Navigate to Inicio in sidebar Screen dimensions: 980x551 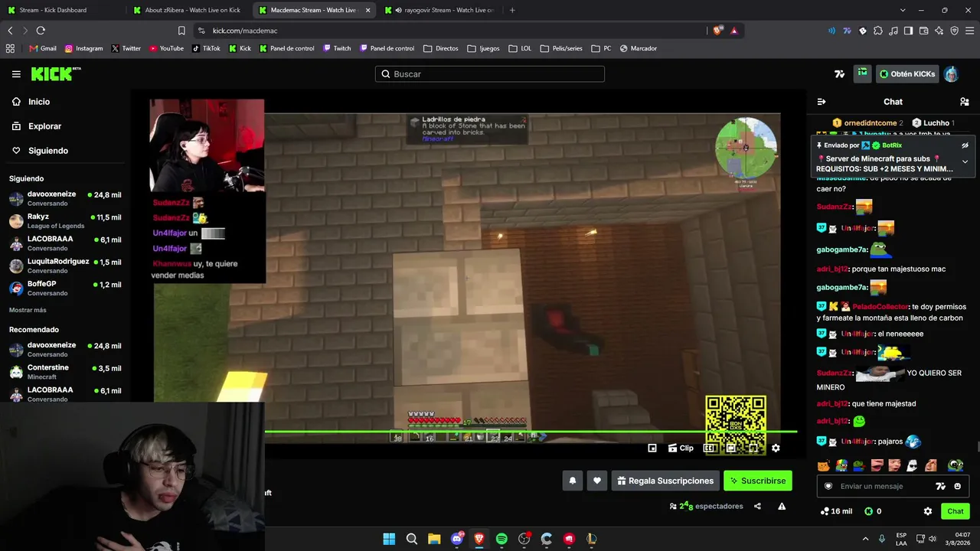coord(39,102)
